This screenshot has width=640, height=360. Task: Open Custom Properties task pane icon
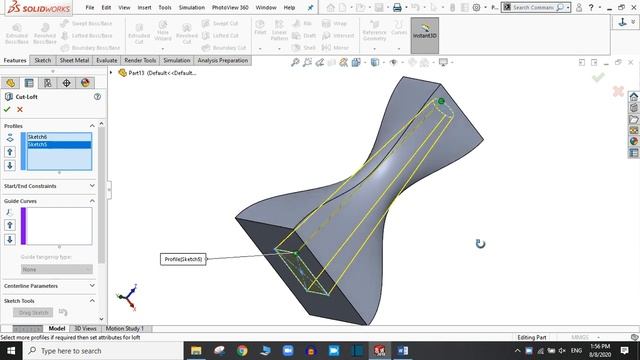[633, 153]
